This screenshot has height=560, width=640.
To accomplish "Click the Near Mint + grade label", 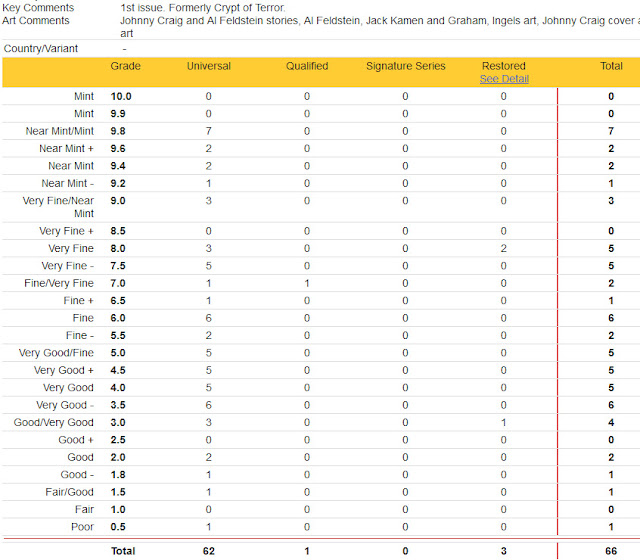I will pos(67,149).
